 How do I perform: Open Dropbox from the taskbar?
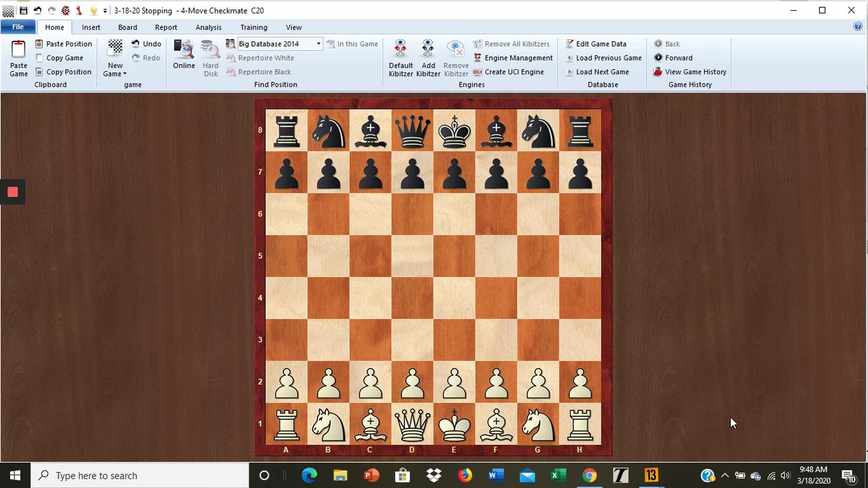[x=434, y=475]
